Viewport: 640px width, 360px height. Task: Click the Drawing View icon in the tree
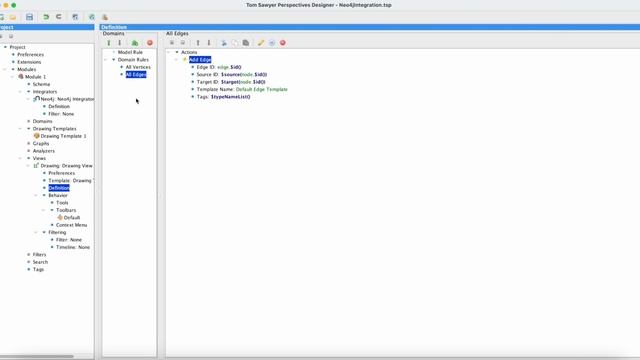pos(36,166)
